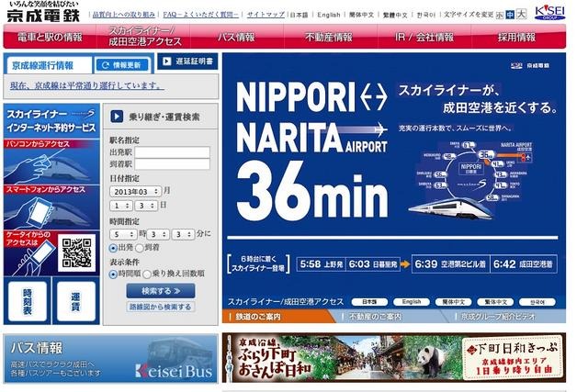Screen dimensions: 588x392
Task: Click the K'SEI Group logo
Action: (x=549, y=12)
